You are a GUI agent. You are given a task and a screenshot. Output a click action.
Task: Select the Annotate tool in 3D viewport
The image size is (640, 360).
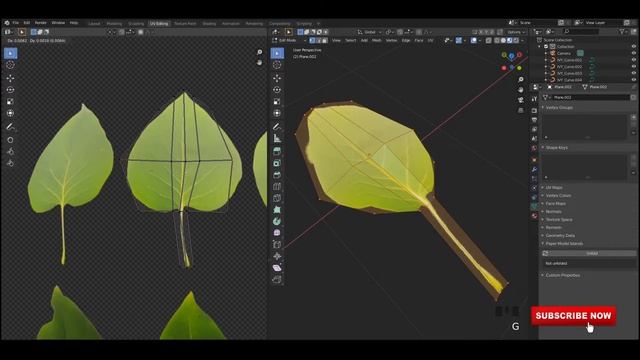tap(277, 127)
